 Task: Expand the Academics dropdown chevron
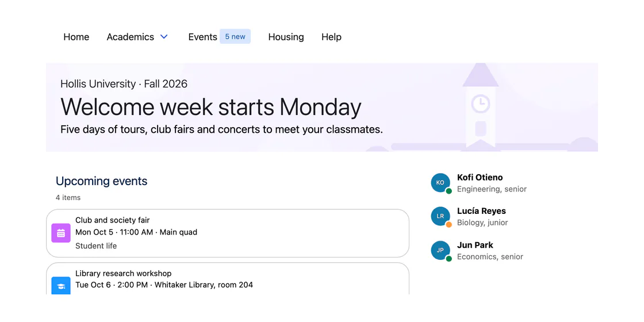pyautogui.click(x=164, y=37)
